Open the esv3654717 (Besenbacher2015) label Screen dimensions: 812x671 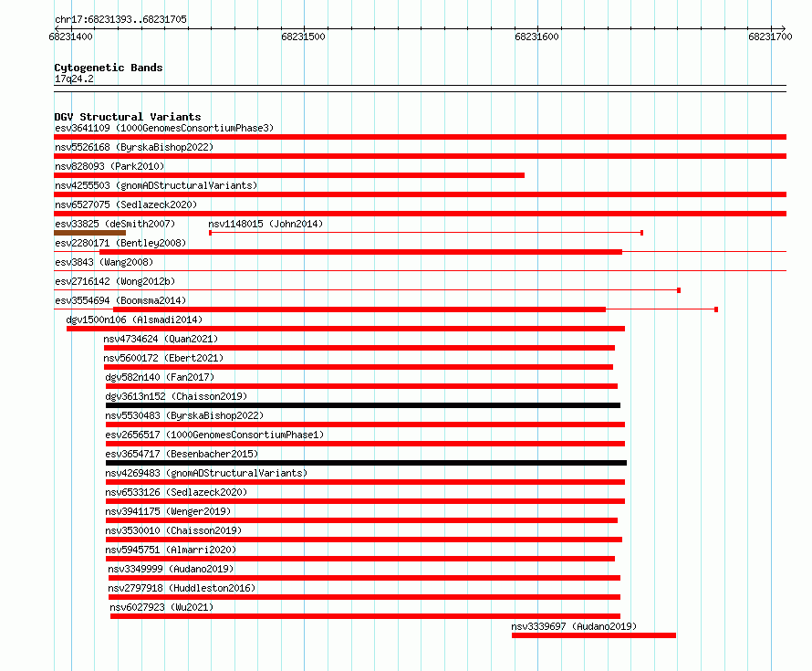(x=182, y=454)
